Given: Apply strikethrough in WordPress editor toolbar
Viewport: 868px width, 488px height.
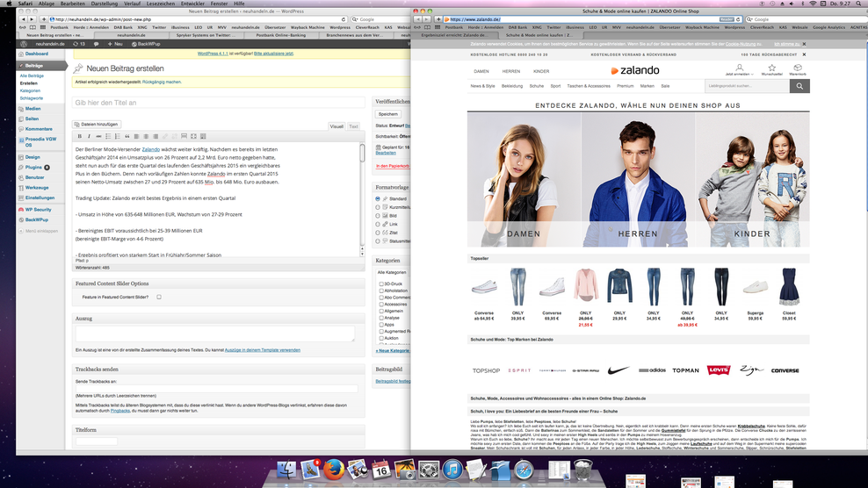Looking at the screenshot, I should [98, 136].
